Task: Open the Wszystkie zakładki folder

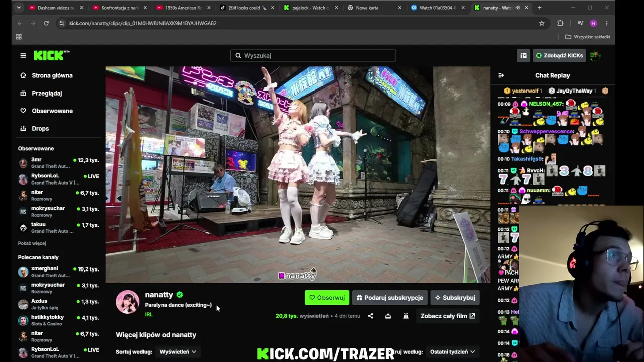Action: (587, 37)
